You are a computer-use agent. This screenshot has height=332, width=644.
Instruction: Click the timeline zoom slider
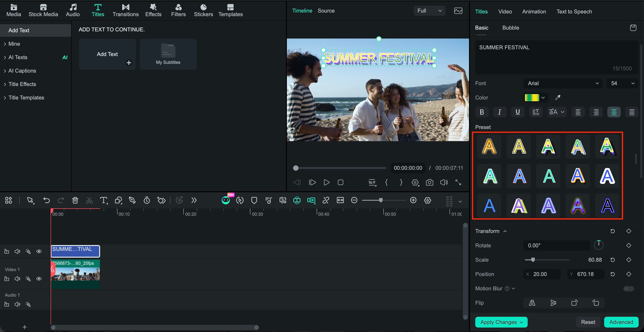coord(384,200)
